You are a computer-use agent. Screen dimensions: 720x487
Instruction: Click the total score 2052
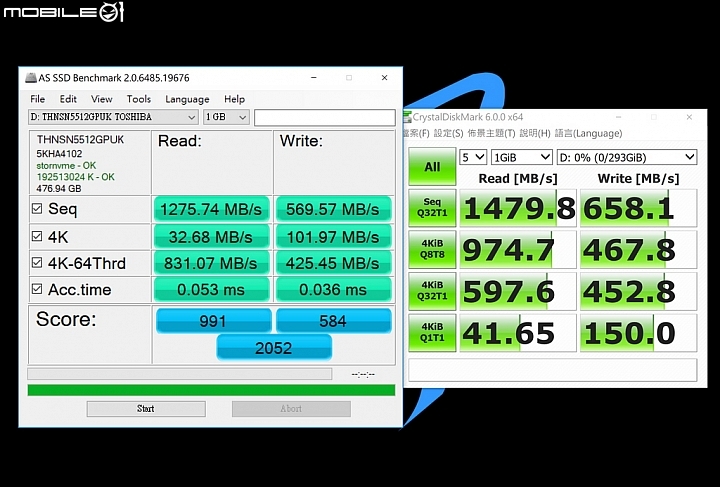(274, 347)
